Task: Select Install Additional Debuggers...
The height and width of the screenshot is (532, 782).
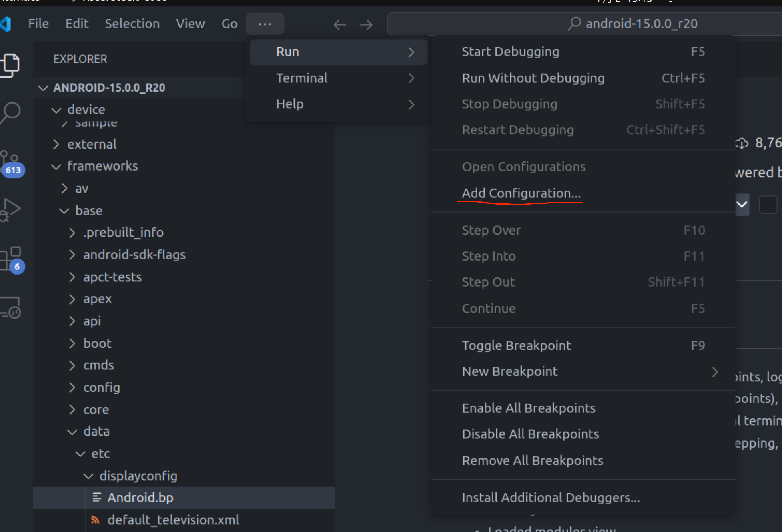Action: click(551, 498)
